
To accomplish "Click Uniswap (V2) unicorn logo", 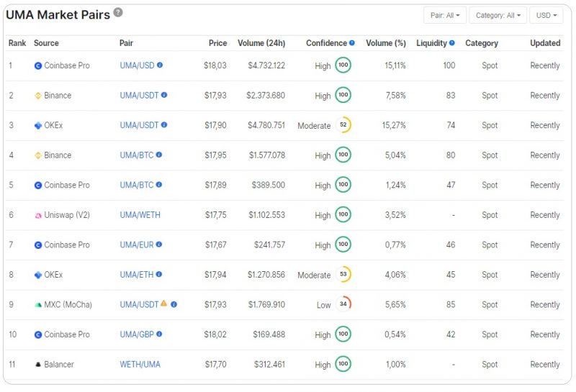I will pyautogui.click(x=38, y=216).
